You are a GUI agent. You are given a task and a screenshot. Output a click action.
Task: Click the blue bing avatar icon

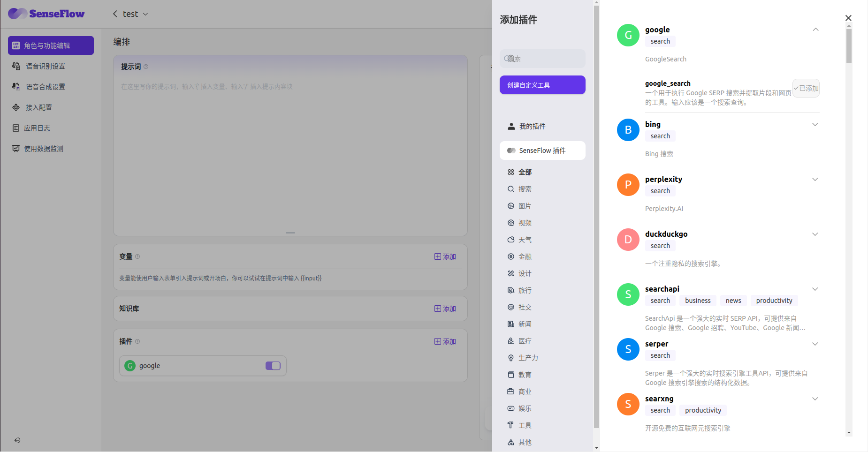click(628, 130)
